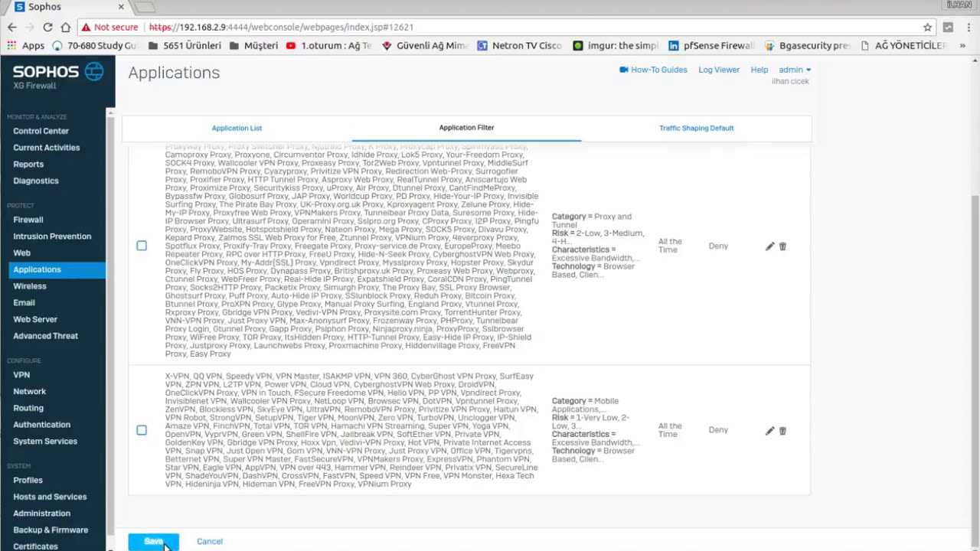Bookmark this page with star icon
Screen dimensions: 980x551
pyautogui.click(x=927, y=27)
